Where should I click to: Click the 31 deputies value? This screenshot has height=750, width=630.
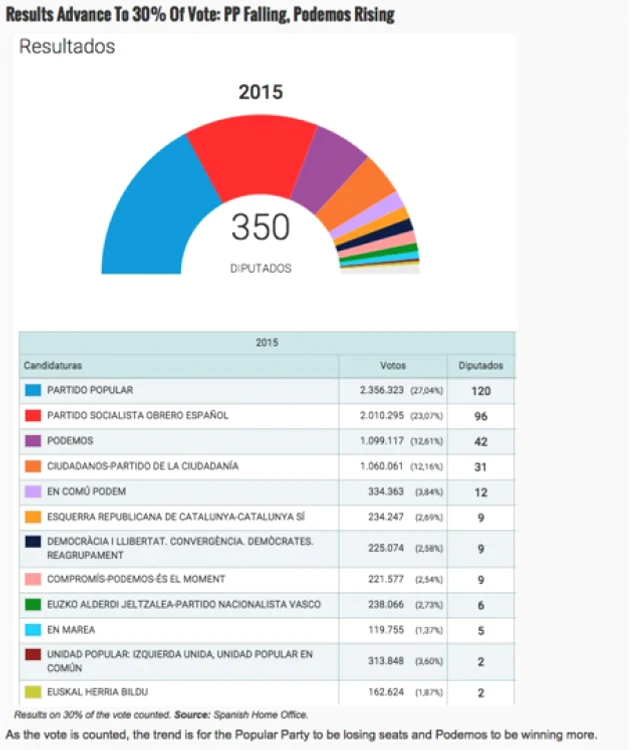pos(481,467)
